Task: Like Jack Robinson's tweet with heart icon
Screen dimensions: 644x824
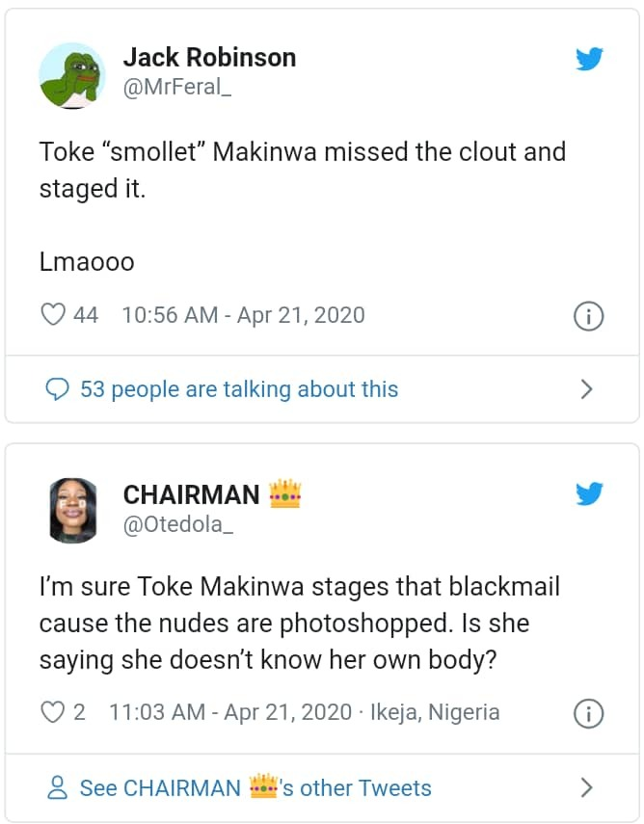Action: (x=53, y=314)
